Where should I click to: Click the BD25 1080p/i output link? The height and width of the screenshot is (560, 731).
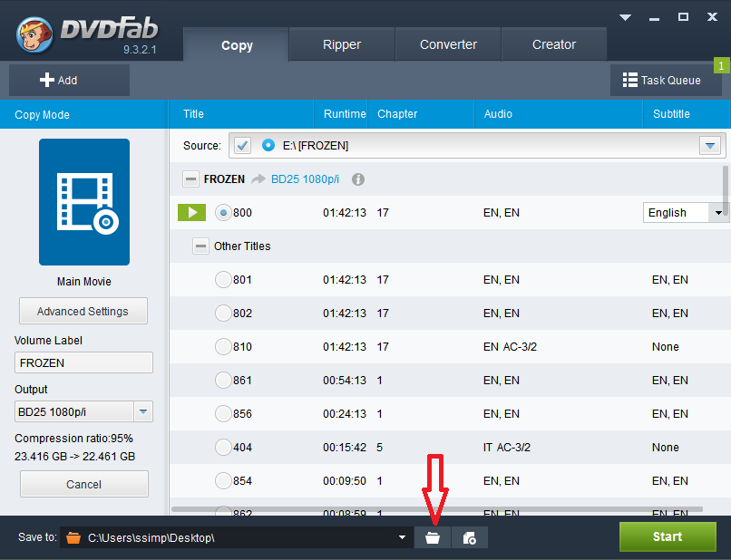click(305, 179)
